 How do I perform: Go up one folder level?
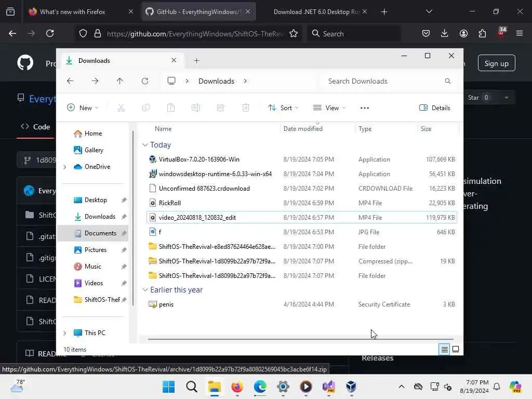120,81
